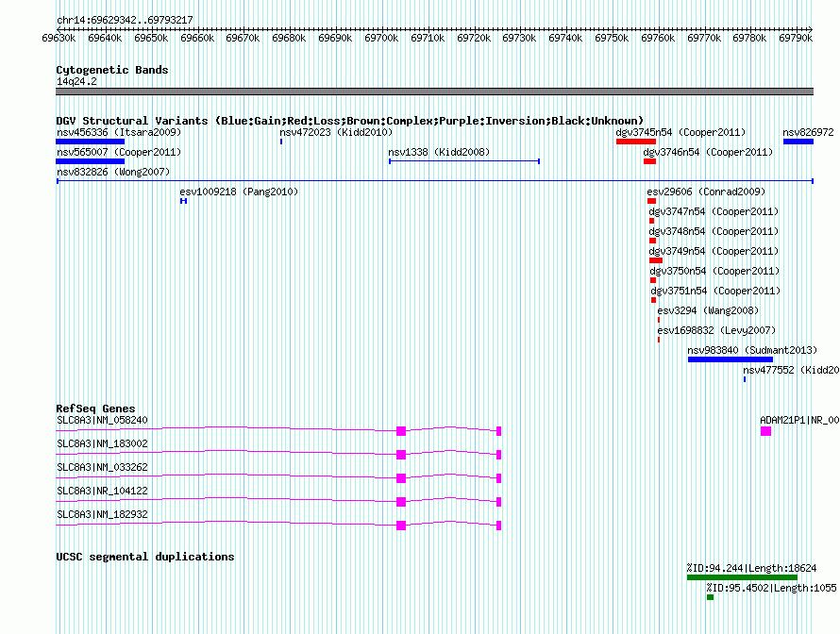Open the esv3294 (Wang2008) label

[x=708, y=310]
